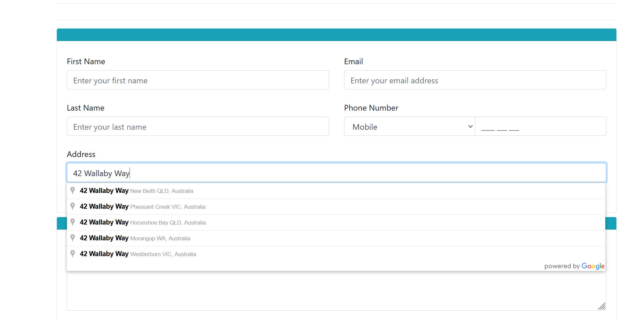Image resolution: width=644 pixels, height=321 pixels.
Task: Click the Address field containing 42 Wallaby Way
Action: 336,173
